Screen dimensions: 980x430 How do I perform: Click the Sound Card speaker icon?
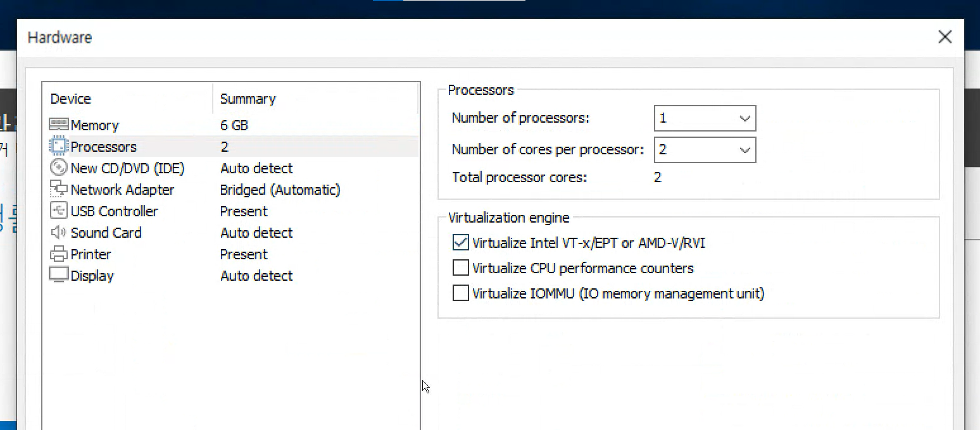coord(58,232)
